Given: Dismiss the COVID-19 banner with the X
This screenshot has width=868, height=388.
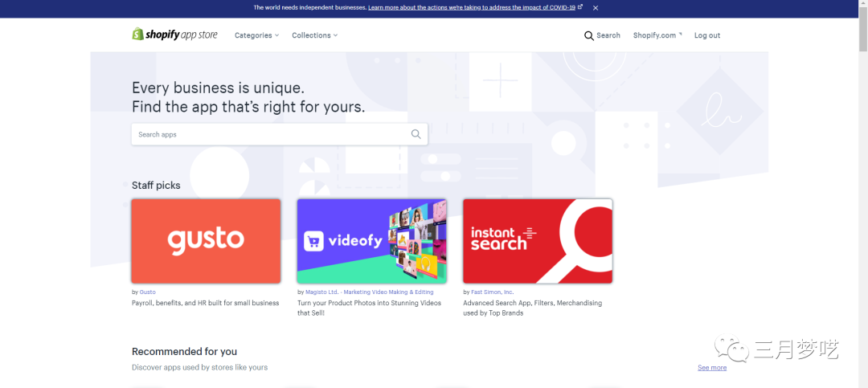Looking at the screenshot, I should pos(596,8).
